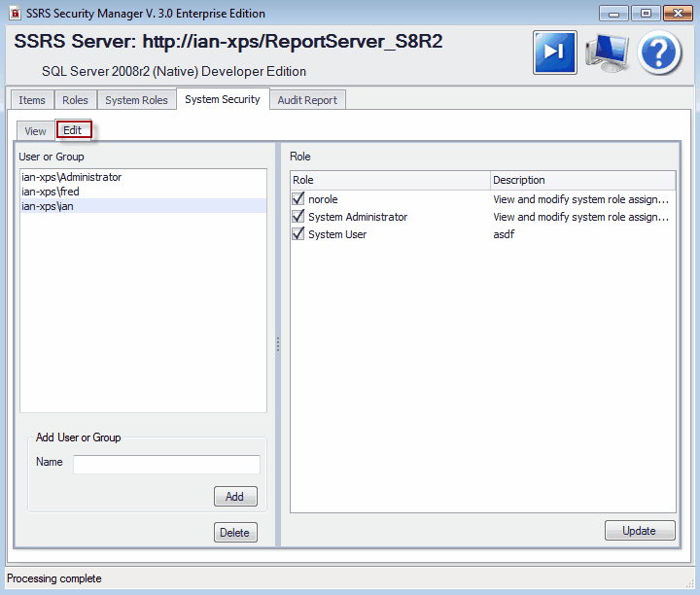Click the Processing complete status text
Viewport: 700px width, 595px height.
(x=54, y=578)
